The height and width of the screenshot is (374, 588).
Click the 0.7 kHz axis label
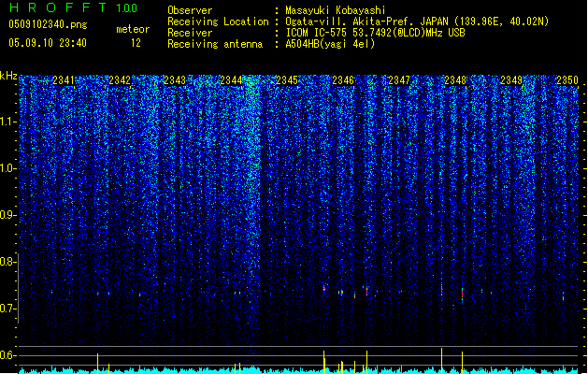tap(7, 309)
